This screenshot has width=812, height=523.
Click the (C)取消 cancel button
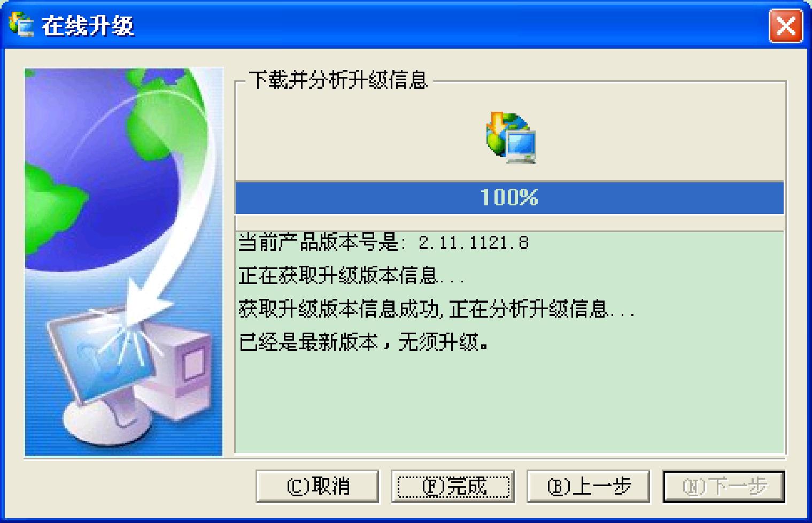(318, 486)
